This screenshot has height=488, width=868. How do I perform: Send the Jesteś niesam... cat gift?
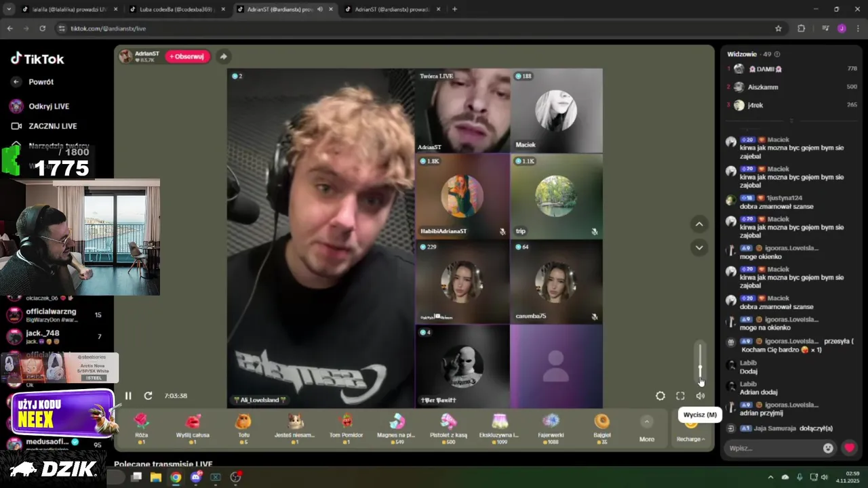pyautogui.click(x=294, y=428)
